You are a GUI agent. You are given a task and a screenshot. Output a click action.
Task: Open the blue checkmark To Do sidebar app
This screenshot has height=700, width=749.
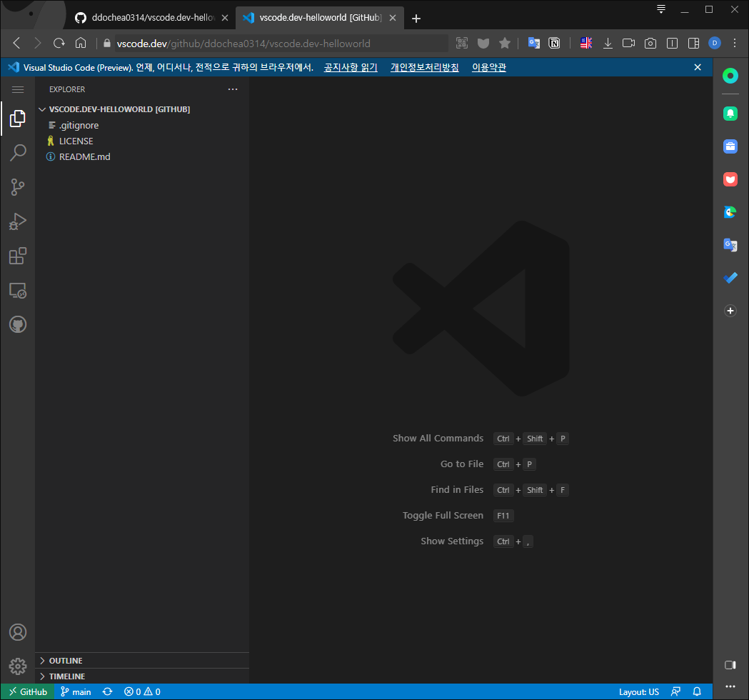click(x=730, y=278)
